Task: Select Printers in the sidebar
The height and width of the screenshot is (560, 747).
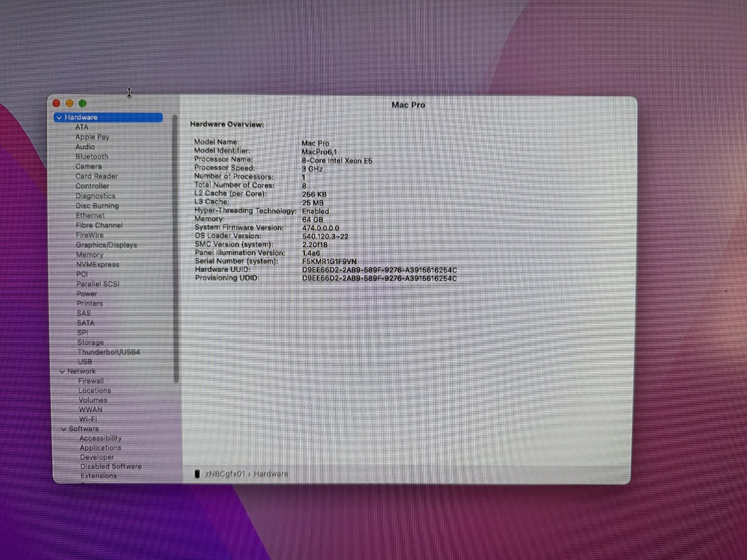Action: [90, 304]
